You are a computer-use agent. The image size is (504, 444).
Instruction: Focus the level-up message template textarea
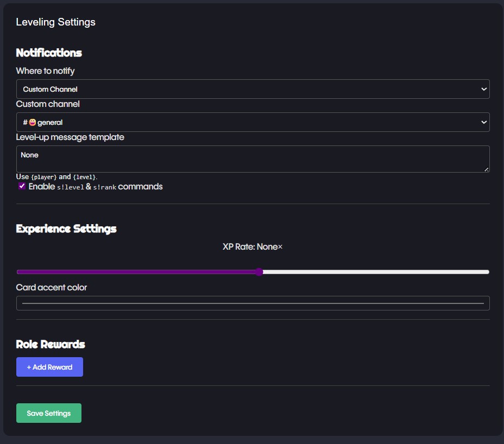point(252,159)
